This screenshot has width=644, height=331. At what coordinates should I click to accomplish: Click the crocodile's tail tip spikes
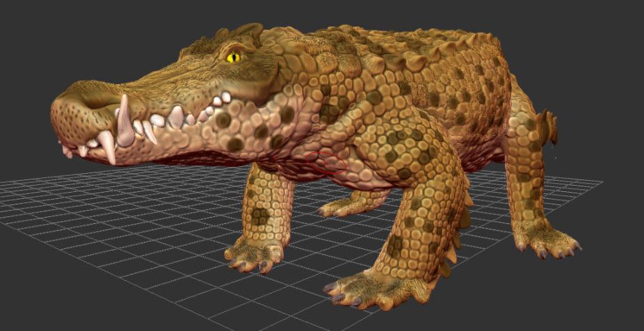(x=548, y=127)
